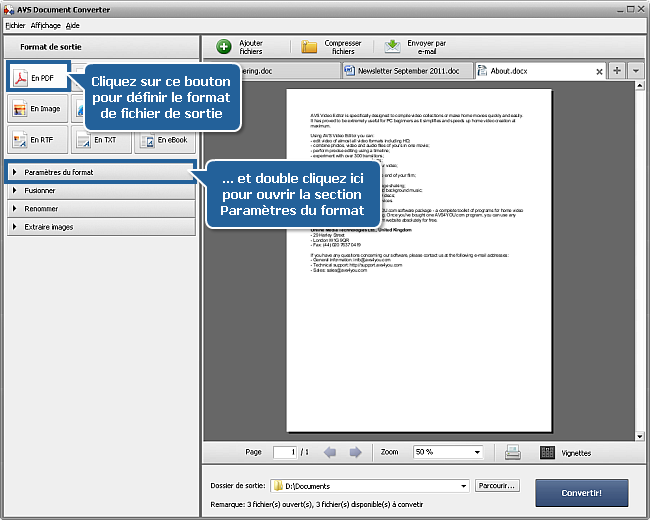The height and width of the screenshot is (520, 650).
Task: Click the print icon below preview
Action: [513, 452]
